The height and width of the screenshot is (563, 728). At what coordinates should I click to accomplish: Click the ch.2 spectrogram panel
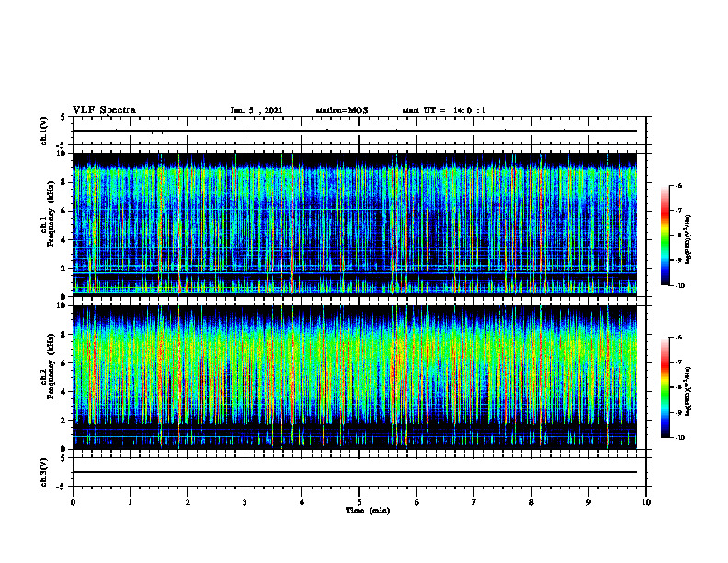(x=355, y=377)
